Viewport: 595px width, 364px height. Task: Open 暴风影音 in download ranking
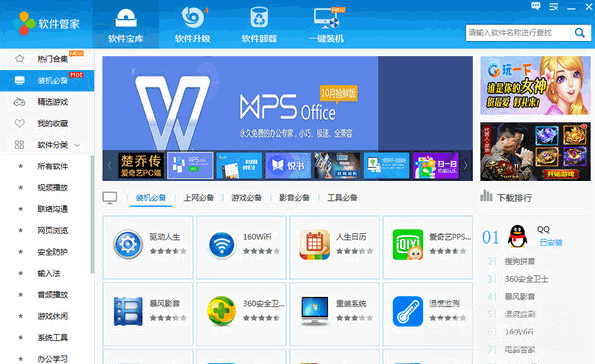click(x=520, y=296)
